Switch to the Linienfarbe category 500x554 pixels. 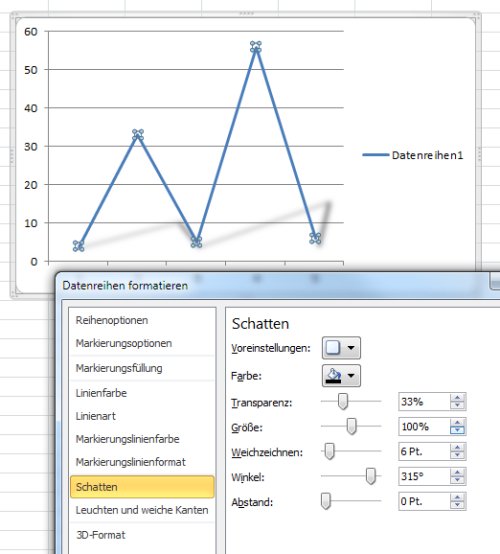101,393
